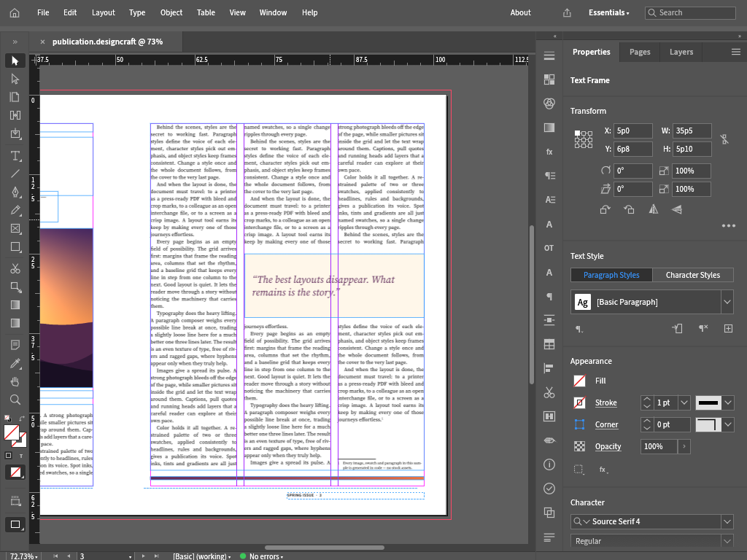The image size is (747, 560).
Task: Show more Transform options ellipsis
Action: 729,226
